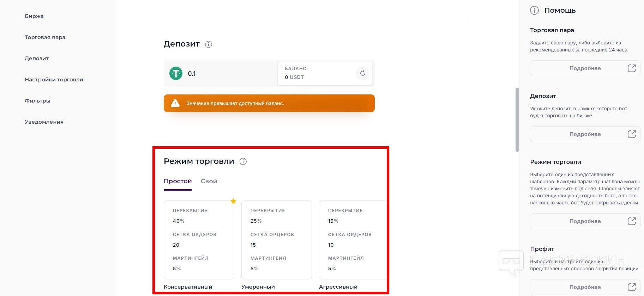The width and height of the screenshot is (644, 296).
Task: Open external link icon for Режим торговли help
Action: [x=632, y=221]
